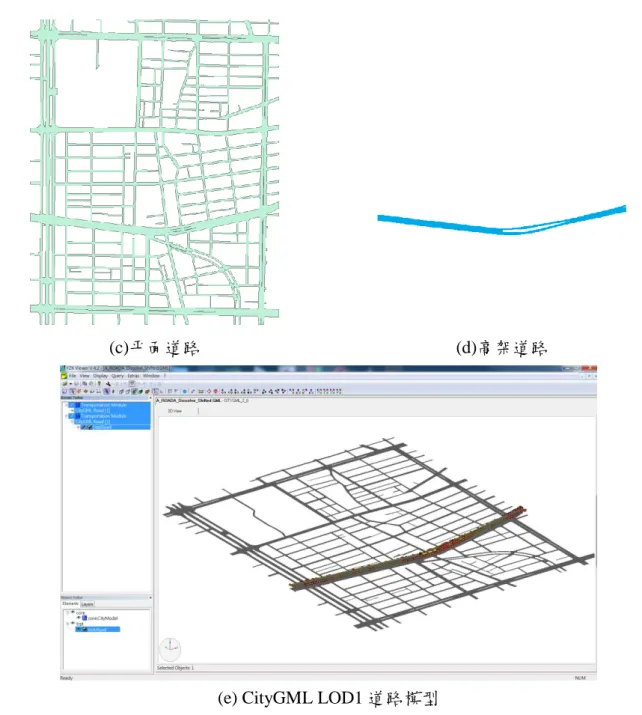Toggle the eye icon beside core
Screen dimensions: 642x715
click(72, 611)
